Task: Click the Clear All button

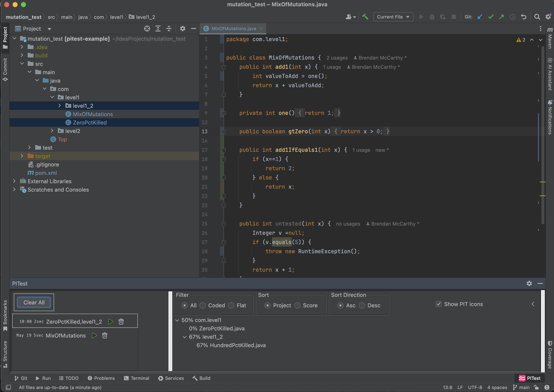Action: pos(34,302)
